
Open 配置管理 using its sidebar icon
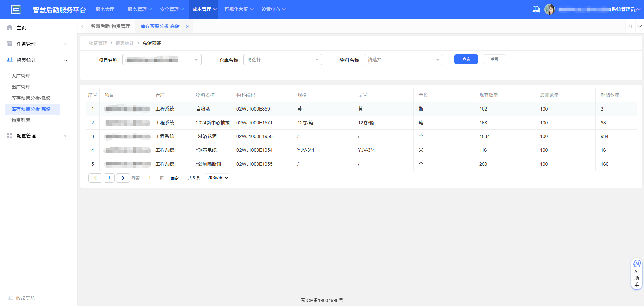pos(10,136)
